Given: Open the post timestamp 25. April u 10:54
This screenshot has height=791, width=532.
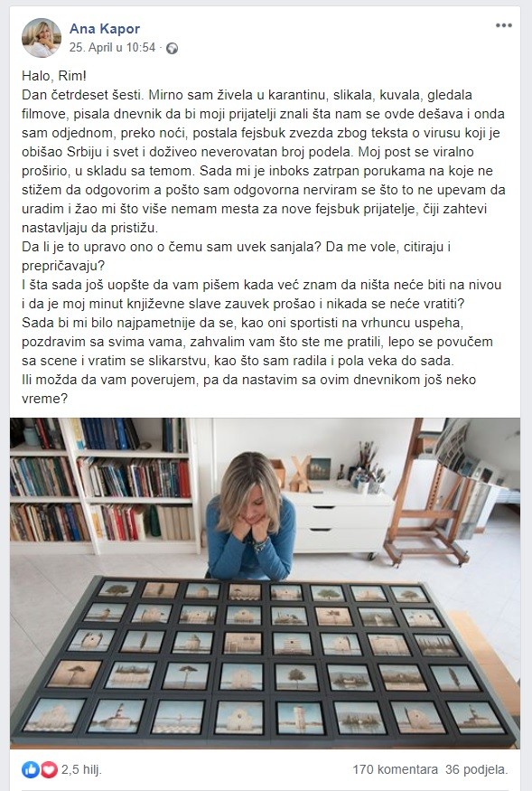Looking at the screenshot, I should click(x=112, y=47).
